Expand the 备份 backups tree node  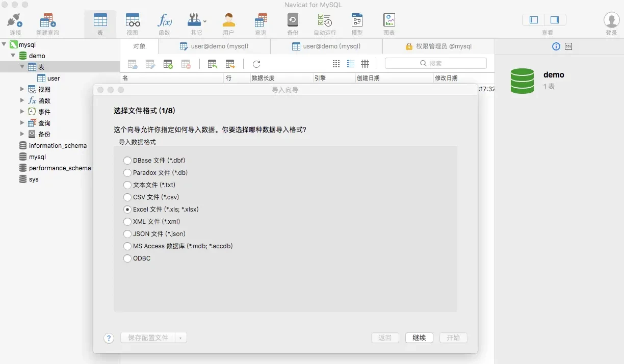click(x=22, y=134)
